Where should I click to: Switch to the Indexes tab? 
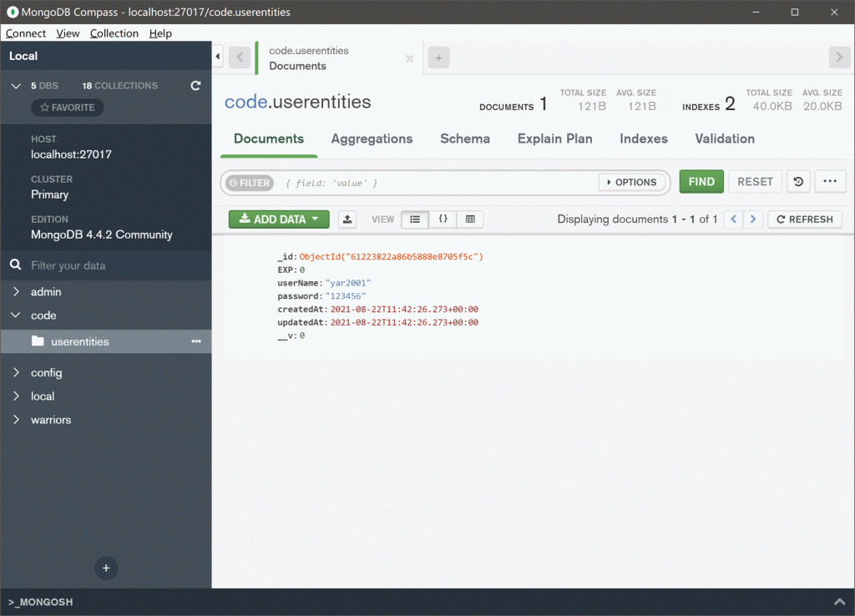(x=644, y=139)
